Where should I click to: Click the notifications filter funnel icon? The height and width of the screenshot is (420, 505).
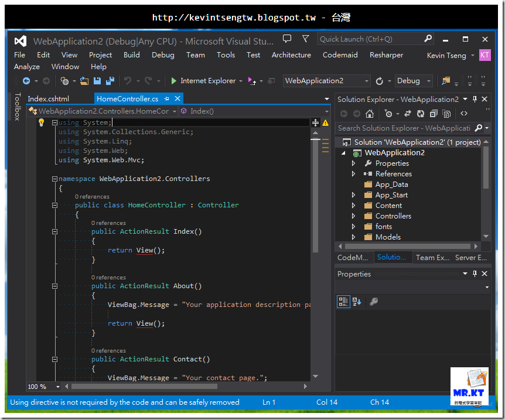(x=306, y=39)
